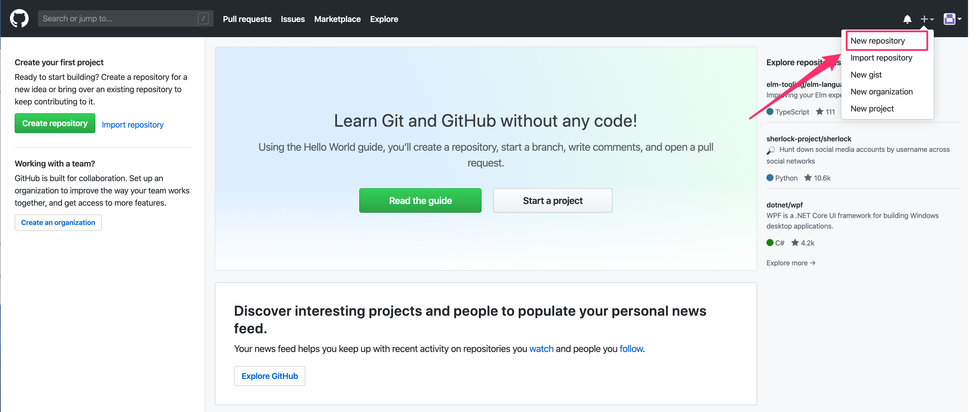Go to Marketplace in the header
Image resolution: width=980 pixels, height=412 pixels.
click(337, 19)
